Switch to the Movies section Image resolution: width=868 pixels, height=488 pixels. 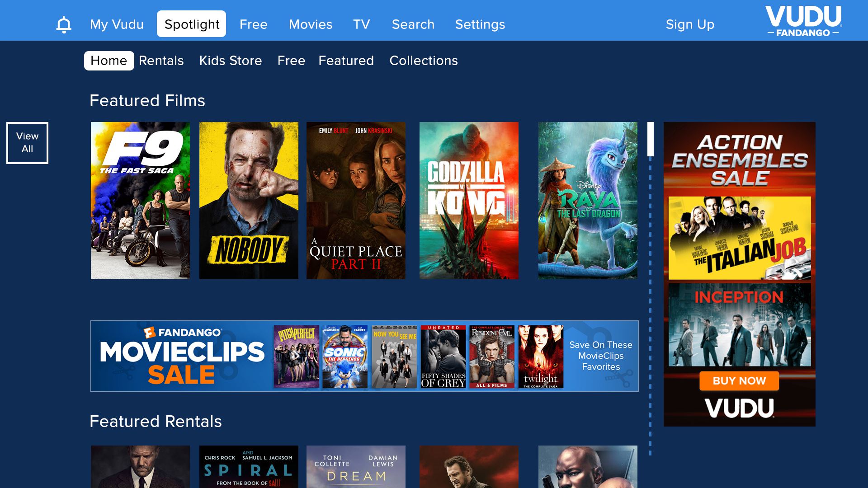point(310,24)
